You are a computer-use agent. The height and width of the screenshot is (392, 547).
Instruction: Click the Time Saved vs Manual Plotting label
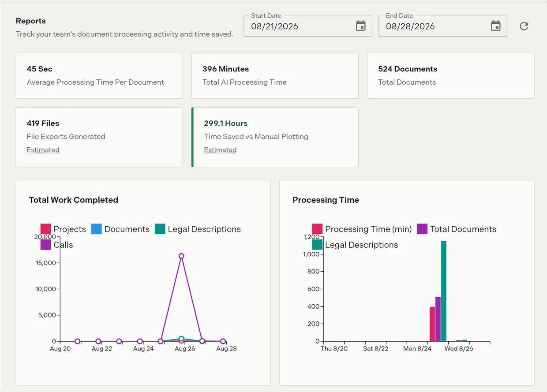pyautogui.click(x=256, y=136)
